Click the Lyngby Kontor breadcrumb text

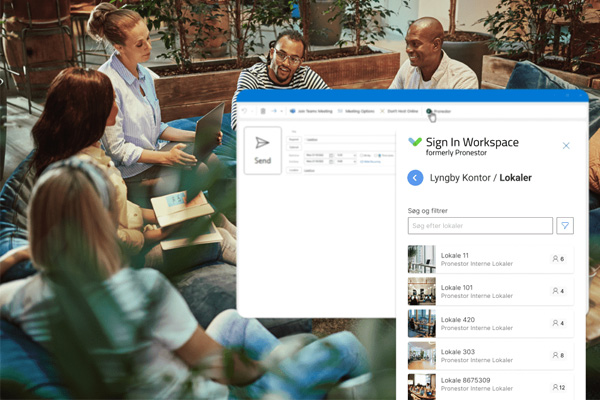(x=460, y=178)
